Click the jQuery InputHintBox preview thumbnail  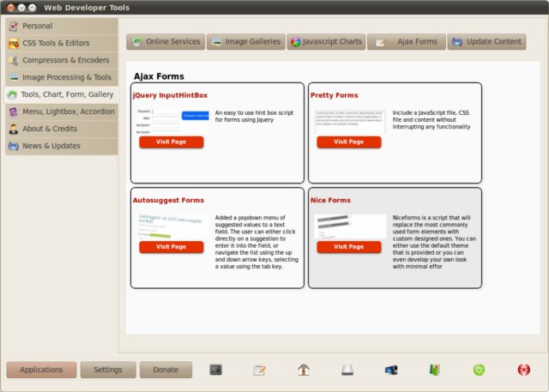point(172,122)
